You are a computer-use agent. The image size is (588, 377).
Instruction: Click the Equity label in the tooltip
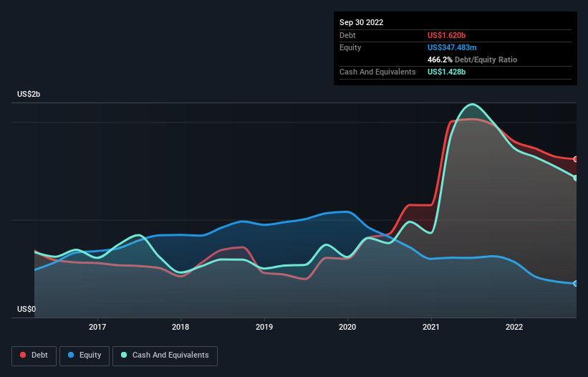pos(350,47)
